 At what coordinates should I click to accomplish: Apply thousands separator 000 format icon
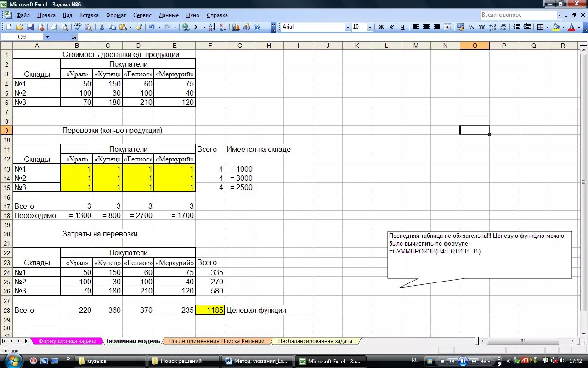coord(482,27)
